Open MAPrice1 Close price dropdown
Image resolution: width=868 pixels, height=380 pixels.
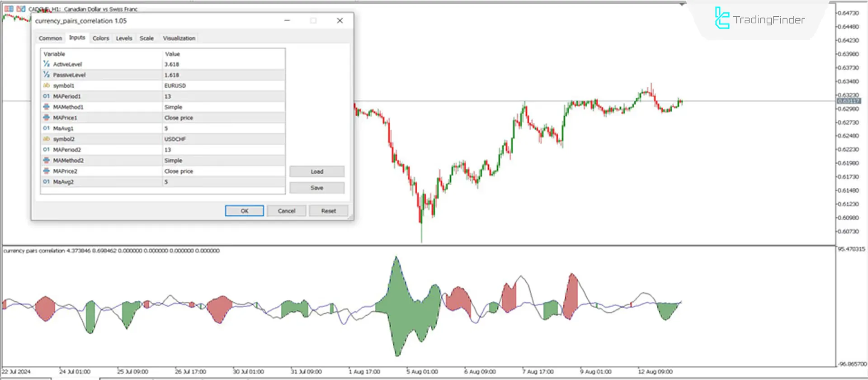[223, 118]
